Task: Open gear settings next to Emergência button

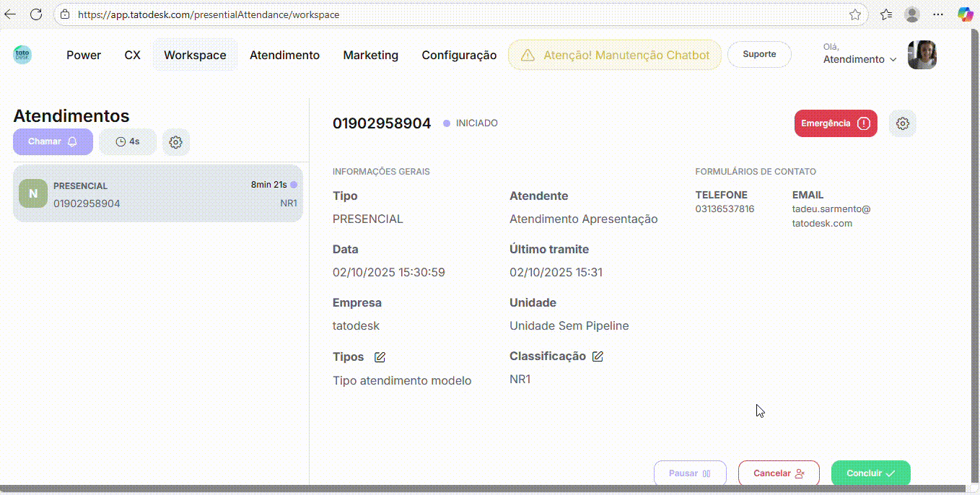Action: [902, 123]
